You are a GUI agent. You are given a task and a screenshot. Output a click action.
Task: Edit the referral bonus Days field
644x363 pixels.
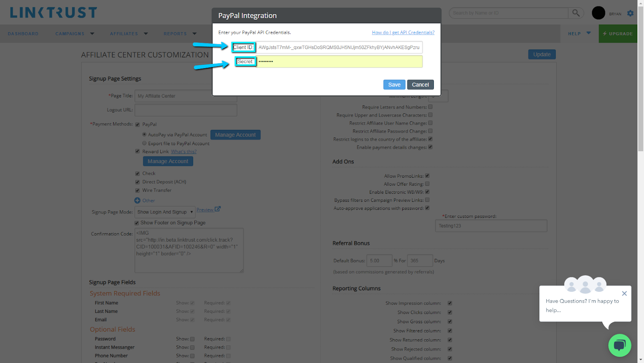(420, 260)
